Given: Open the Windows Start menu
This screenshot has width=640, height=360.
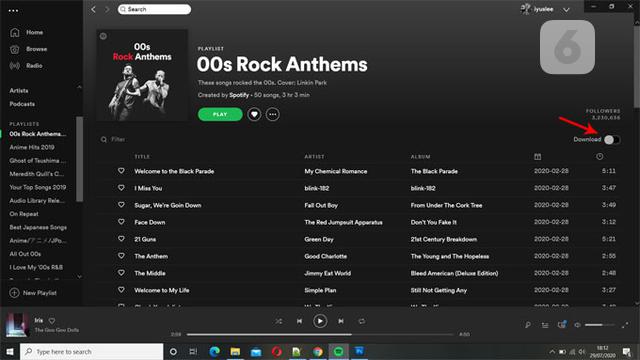Looking at the screenshot, I should pyautogui.click(x=10, y=351).
